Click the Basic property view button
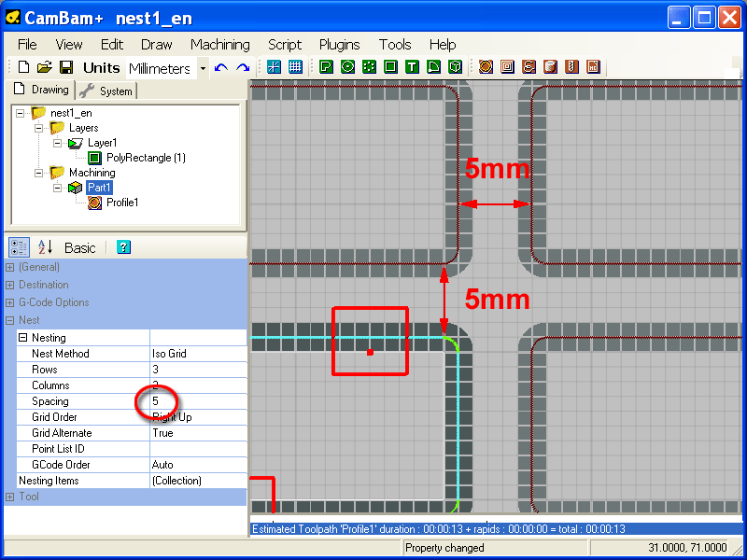This screenshot has width=747, height=560. 79,247
